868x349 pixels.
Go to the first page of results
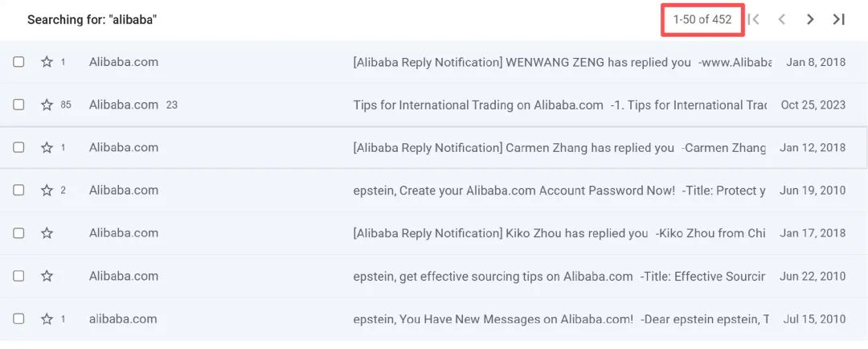753,19
